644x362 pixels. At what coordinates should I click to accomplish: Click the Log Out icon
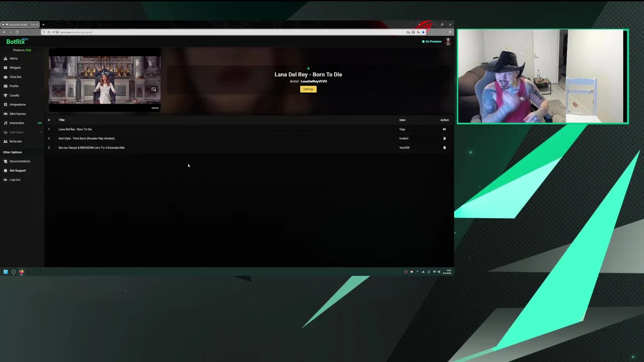[6, 180]
